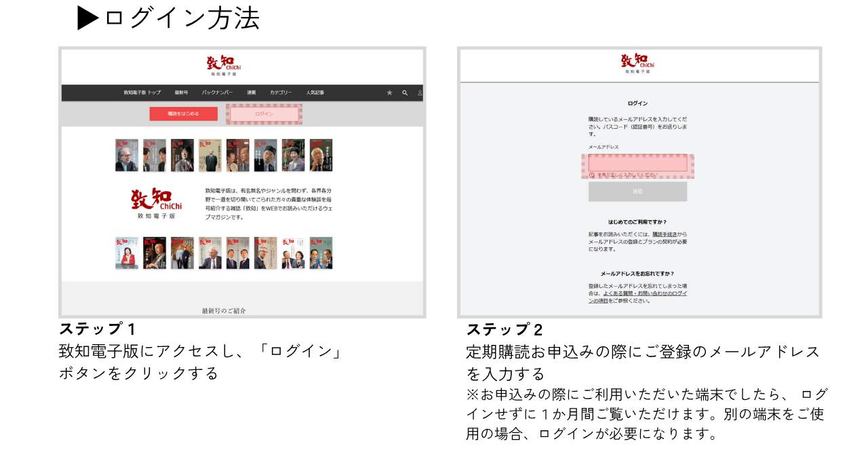This screenshot has width=868, height=454.
Task: Open last top-row cover with bald man in glasses
Action: coord(321,155)
